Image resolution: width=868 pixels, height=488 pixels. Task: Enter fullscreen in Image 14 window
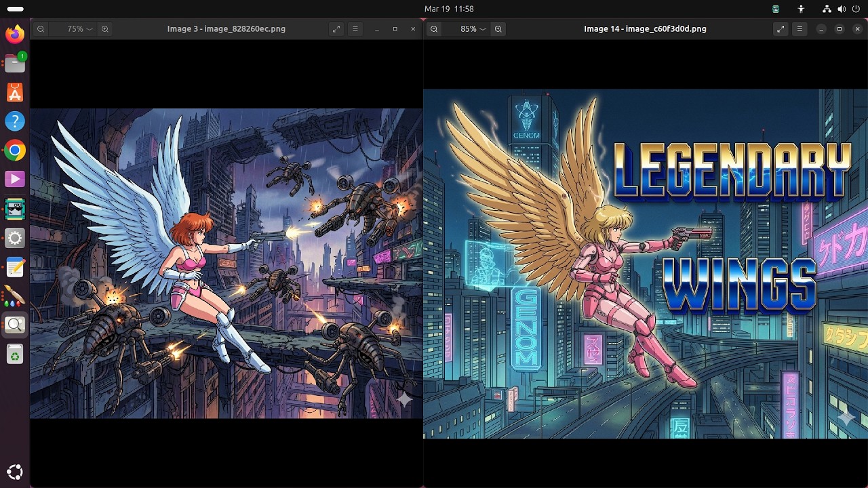(781, 29)
